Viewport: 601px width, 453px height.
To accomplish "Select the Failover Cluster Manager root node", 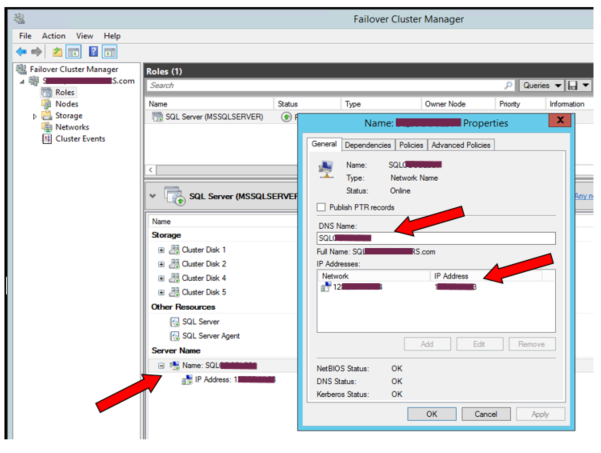I will [74, 69].
